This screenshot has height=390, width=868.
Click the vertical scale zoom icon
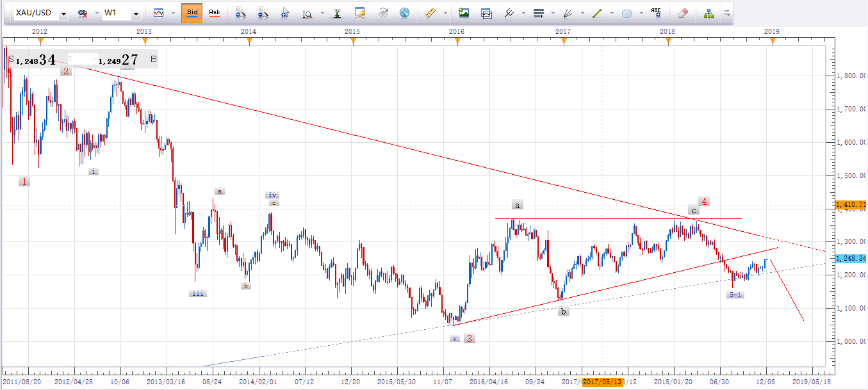click(307, 13)
